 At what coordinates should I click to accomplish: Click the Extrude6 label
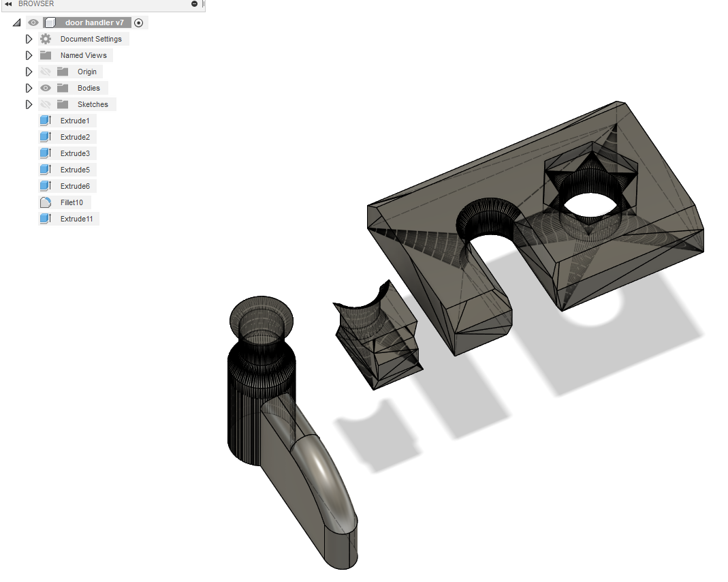coord(75,186)
